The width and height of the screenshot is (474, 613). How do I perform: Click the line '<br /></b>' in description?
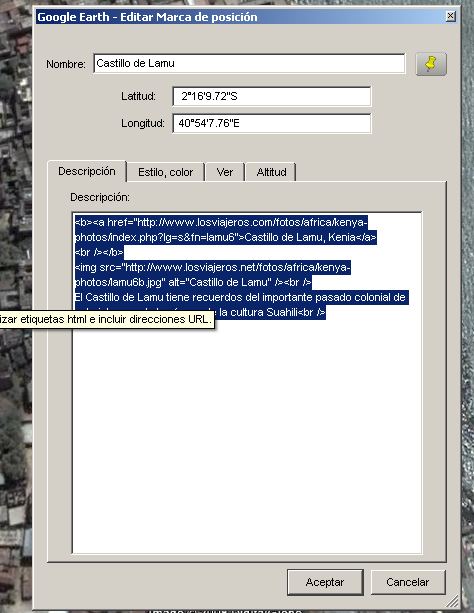coord(99,252)
